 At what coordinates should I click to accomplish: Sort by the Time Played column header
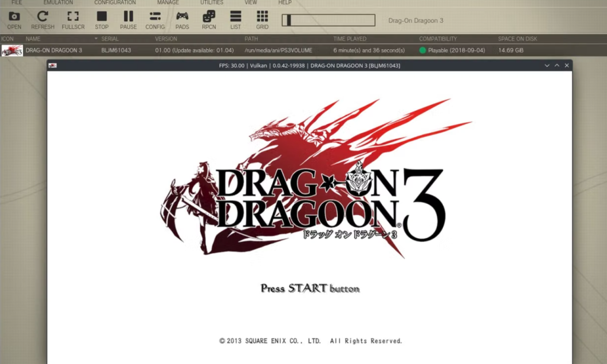(x=350, y=39)
